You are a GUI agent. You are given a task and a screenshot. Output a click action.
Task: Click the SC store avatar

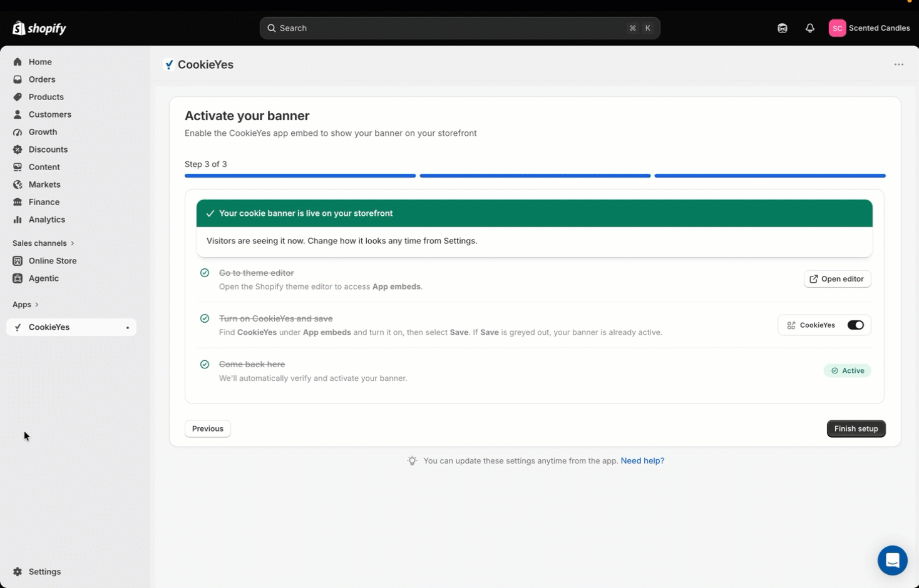click(x=838, y=28)
